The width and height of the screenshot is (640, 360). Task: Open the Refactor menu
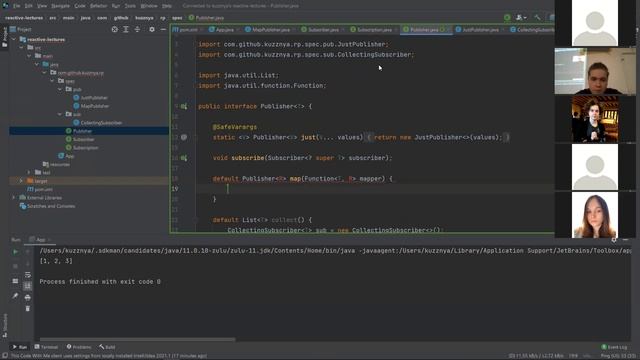(x=98, y=6)
